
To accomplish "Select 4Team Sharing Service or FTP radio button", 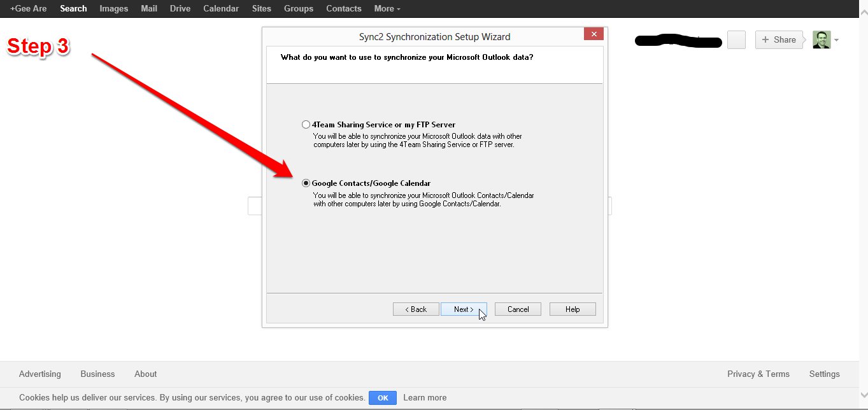I will [306, 125].
